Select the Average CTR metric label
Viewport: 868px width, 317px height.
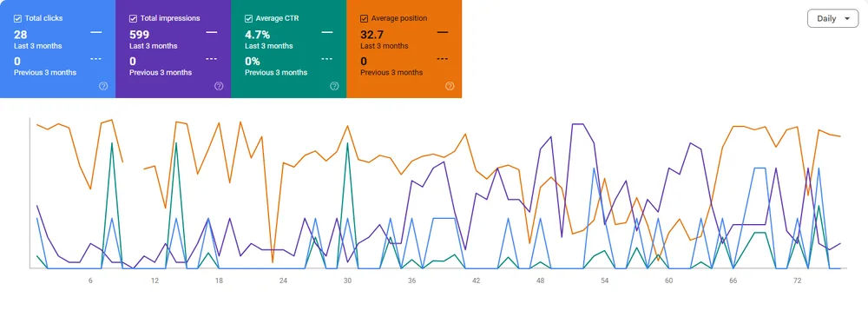(x=278, y=18)
